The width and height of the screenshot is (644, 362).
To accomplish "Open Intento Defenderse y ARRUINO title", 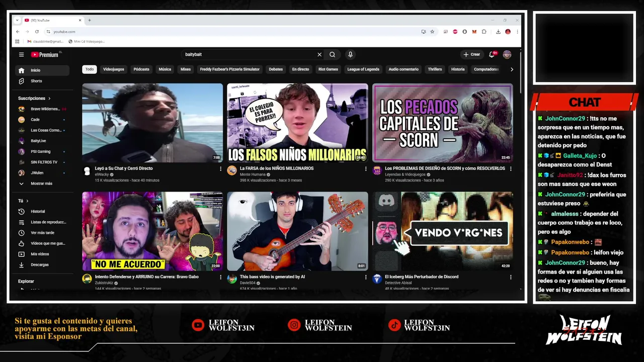I will (x=147, y=277).
